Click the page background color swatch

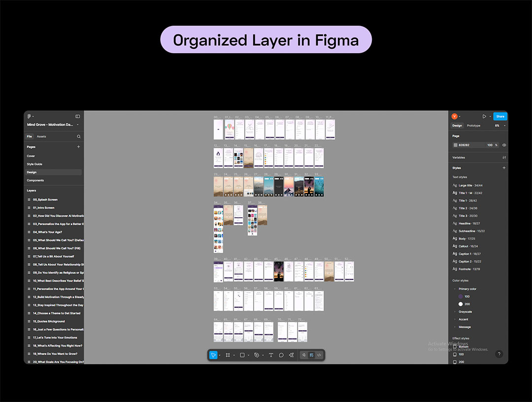(455, 145)
